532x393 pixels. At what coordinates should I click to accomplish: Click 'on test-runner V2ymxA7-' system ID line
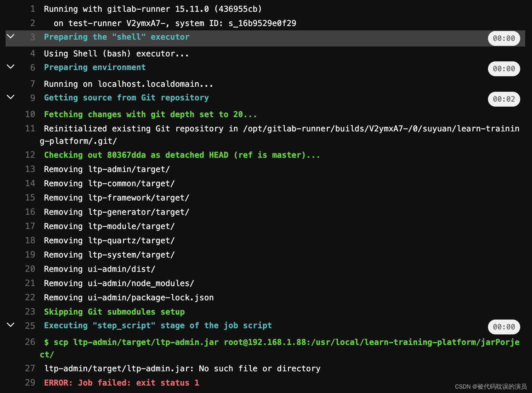pyautogui.click(x=175, y=23)
